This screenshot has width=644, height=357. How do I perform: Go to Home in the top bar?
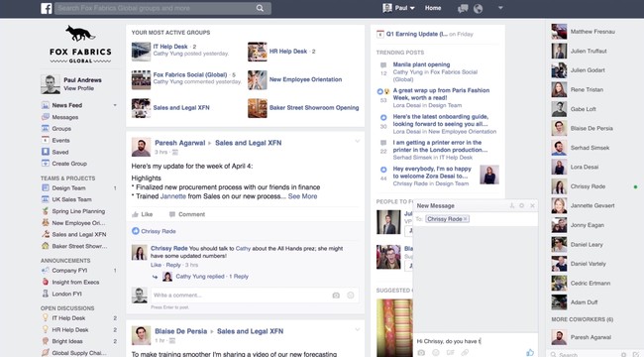[433, 8]
